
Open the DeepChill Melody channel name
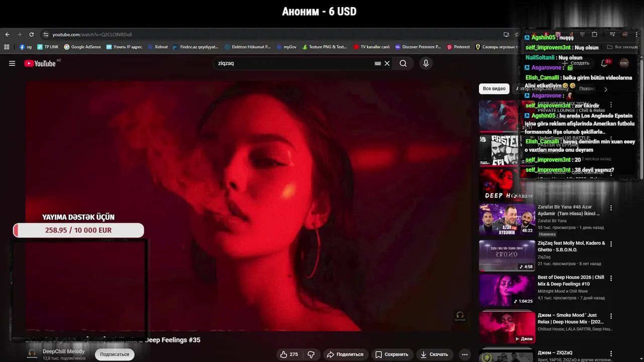(63, 351)
